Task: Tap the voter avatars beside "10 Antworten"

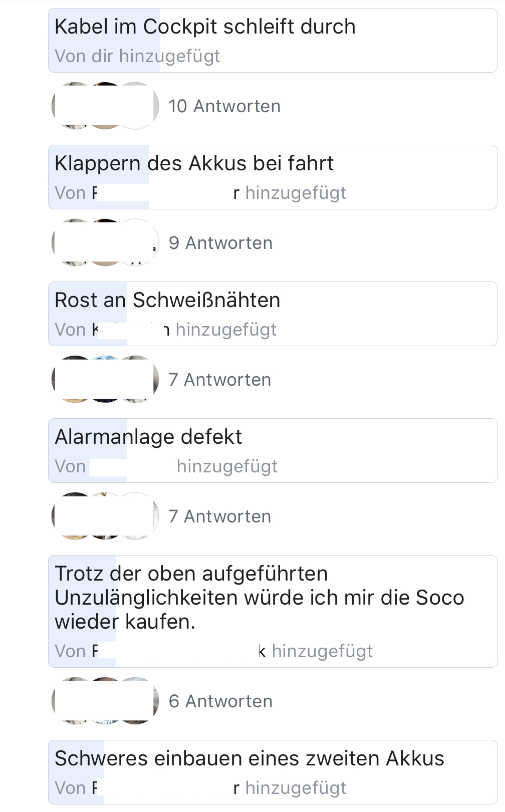Action: (x=105, y=106)
